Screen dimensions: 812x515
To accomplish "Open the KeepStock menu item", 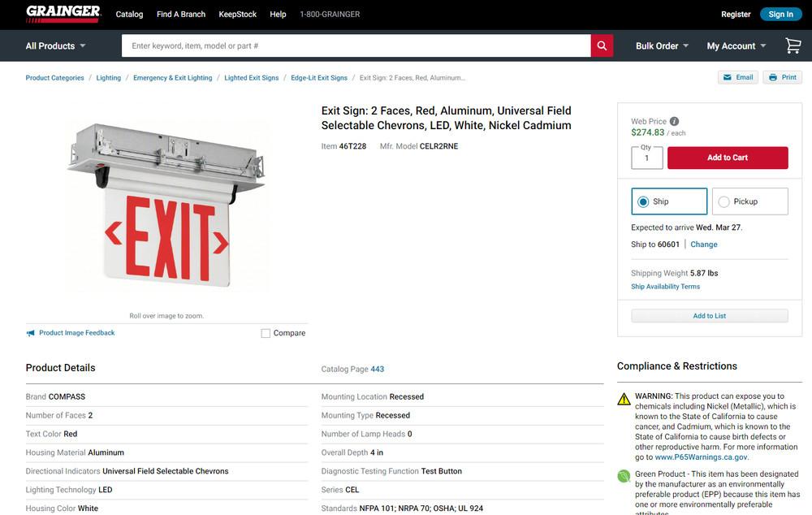I will 237,14.
